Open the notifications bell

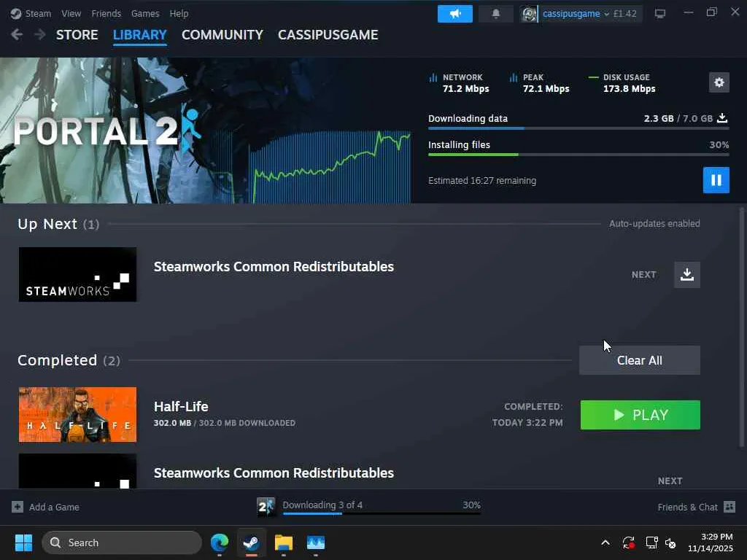[496, 14]
